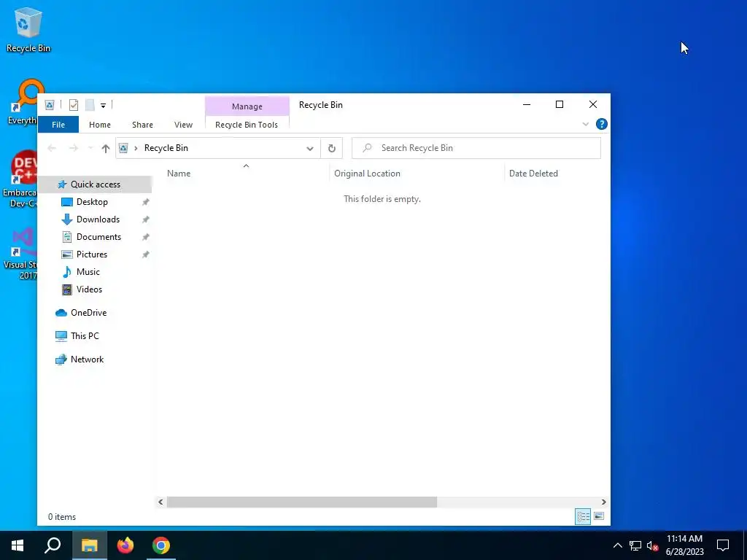
Task: Open taskbar Search
Action: tap(53, 545)
